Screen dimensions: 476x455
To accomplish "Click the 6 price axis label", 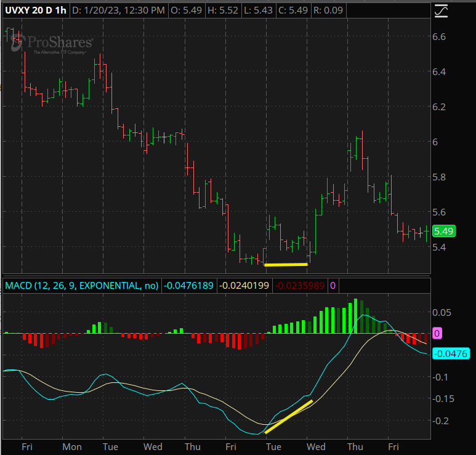I will pos(435,142).
